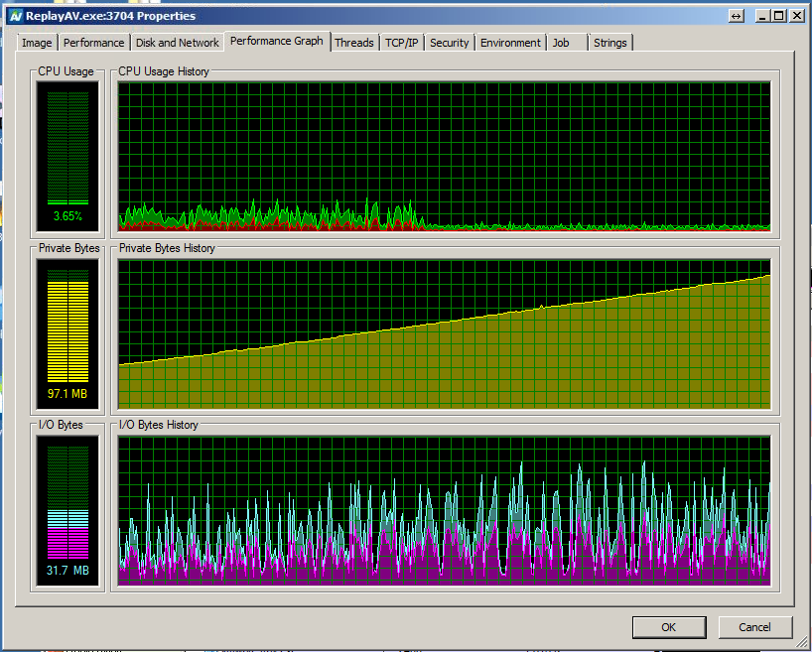Maximize the Properties window
812x652 pixels.
coord(778,16)
